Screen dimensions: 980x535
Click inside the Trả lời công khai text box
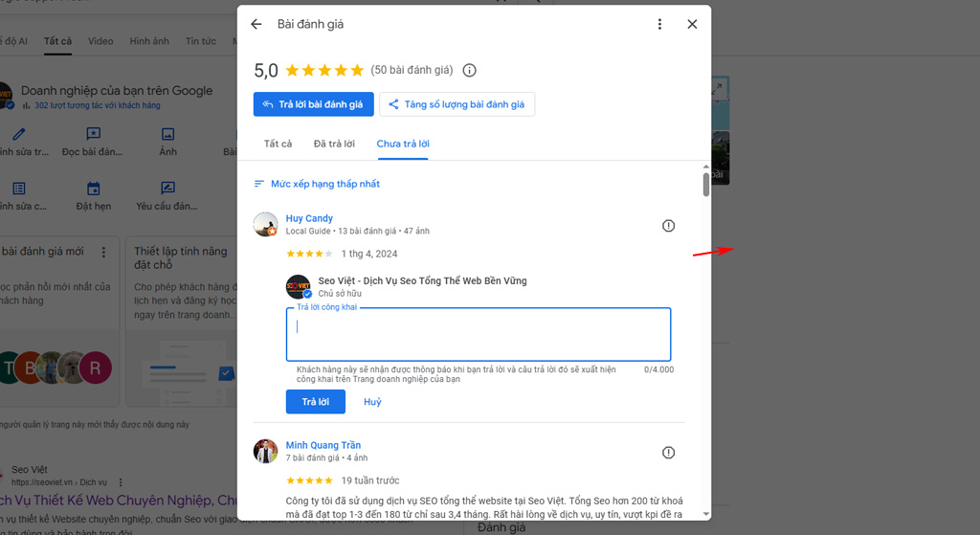pos(479,334)
